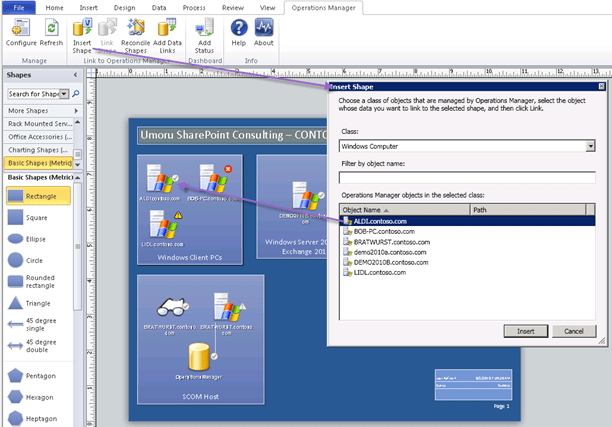Viewport: 612px width, 427px height.
Task: Open the About icon in the ribbon
Action: (x=264, y=27)
